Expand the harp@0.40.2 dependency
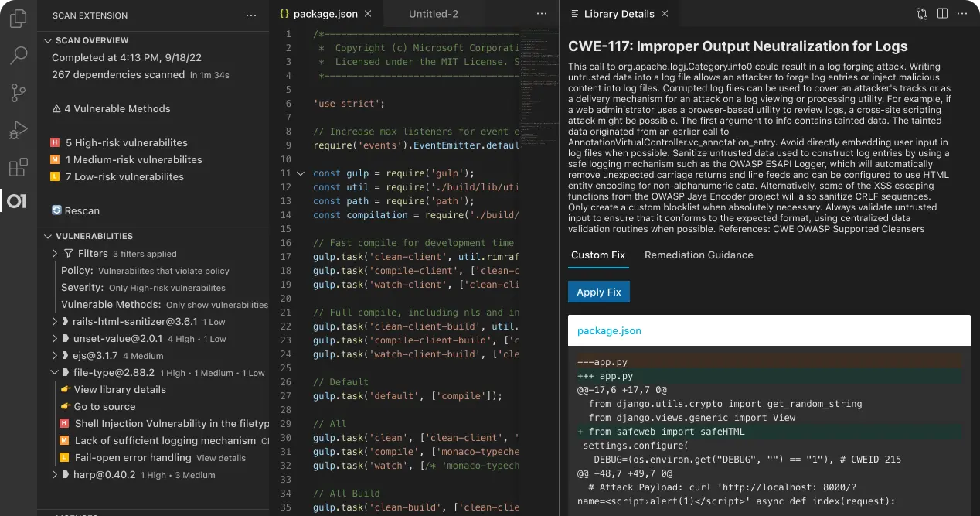This screenshot has height=516, width=980. (x=55, y=475)
